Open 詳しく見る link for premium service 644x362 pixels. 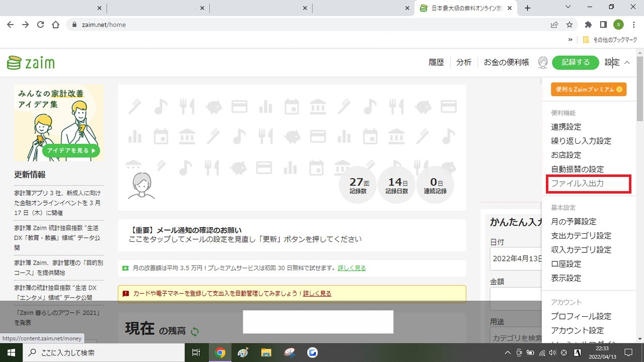[x=352, y=268]
